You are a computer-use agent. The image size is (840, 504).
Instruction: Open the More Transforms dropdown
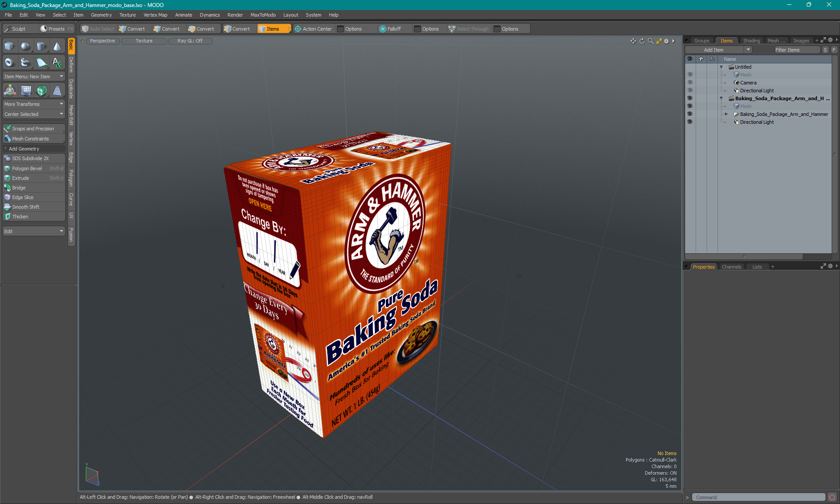34,104
